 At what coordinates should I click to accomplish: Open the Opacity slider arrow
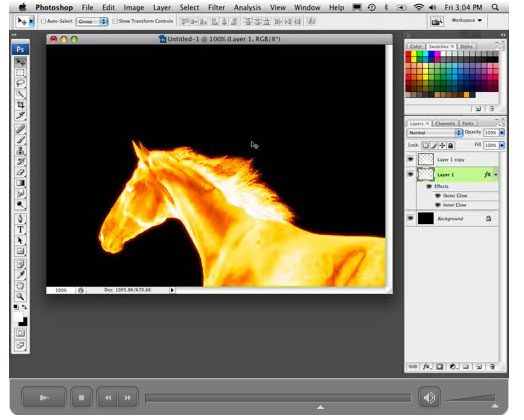click(502, 133)
